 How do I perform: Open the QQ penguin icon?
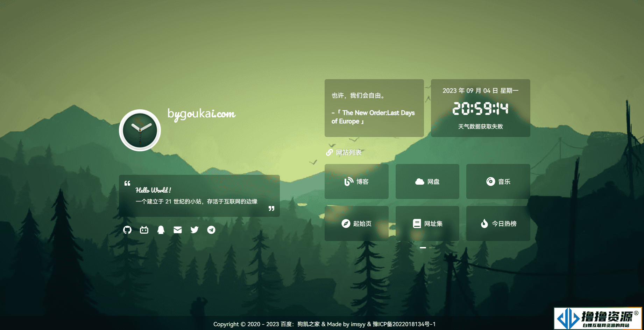click(161, 230)
